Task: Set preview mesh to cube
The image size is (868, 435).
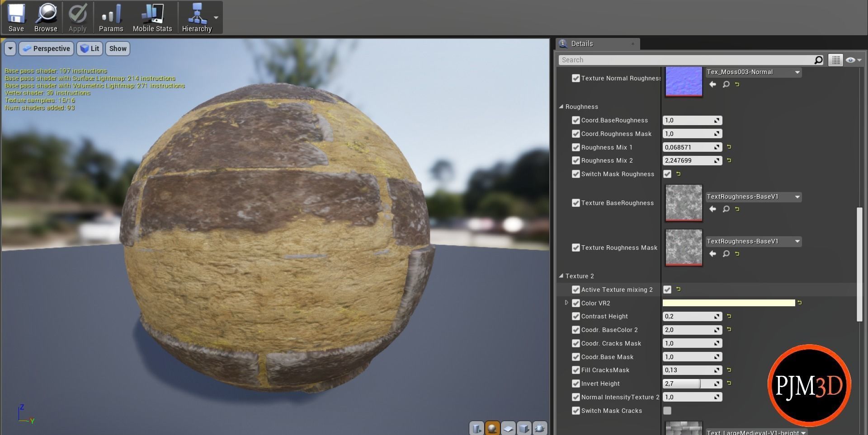Action: 524,428
